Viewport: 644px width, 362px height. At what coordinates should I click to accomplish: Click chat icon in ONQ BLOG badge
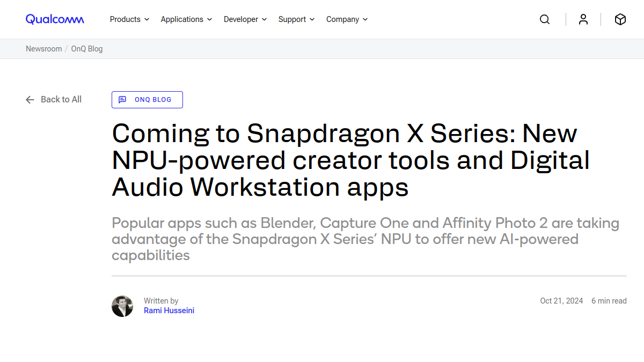[x=122, y=100]
